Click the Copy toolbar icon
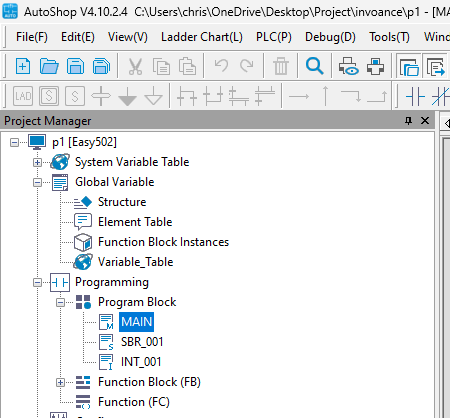450x418 pixels. 161,66
